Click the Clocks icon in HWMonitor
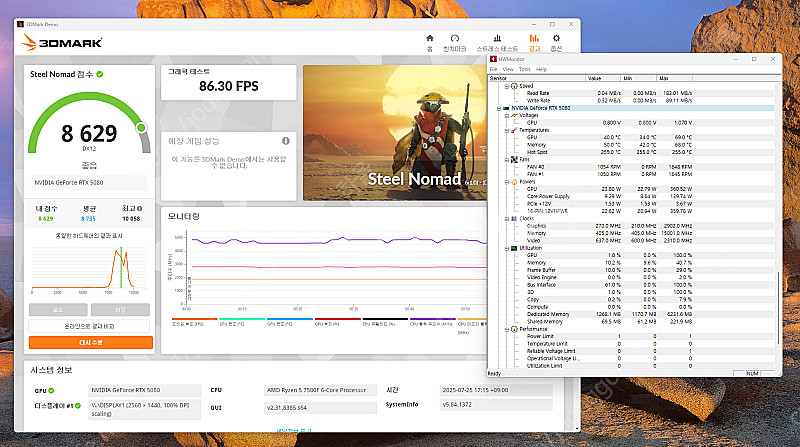Image resolution: width=800 pixels, height=447 pixels. [514, 218]
